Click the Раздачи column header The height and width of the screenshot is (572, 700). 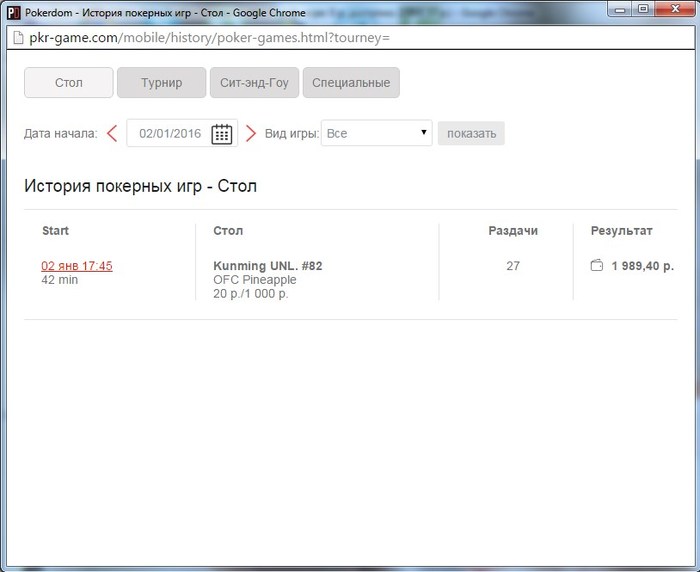click(x=513, y=230)
